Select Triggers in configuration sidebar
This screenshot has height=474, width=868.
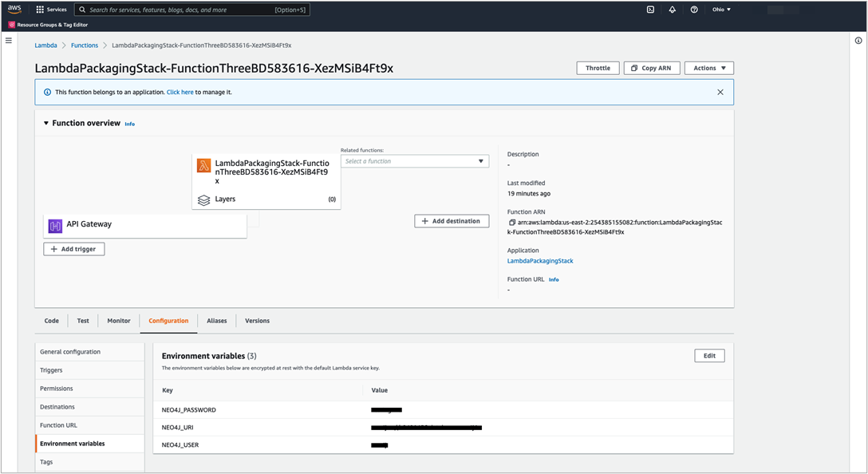pos(89,370)
